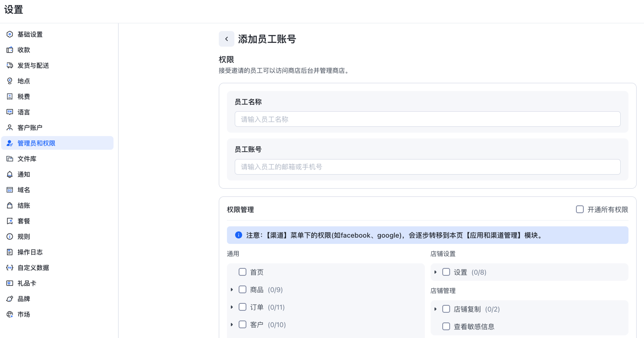Check the 订单 permission checkbox

(243, 307)
